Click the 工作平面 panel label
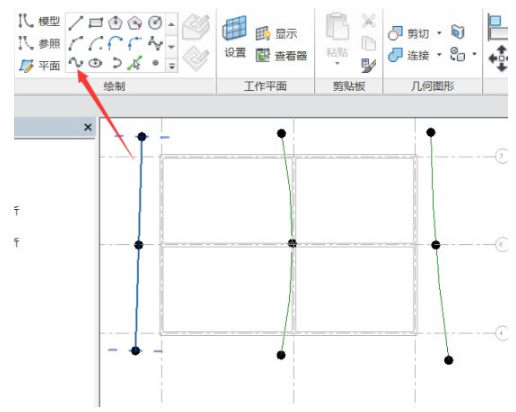The image size is (516, 412). (265, 86)
